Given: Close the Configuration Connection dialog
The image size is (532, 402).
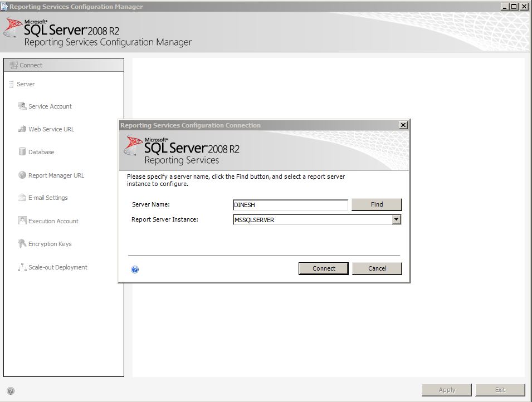Looking at the screenshot, I should click(403, 125).
